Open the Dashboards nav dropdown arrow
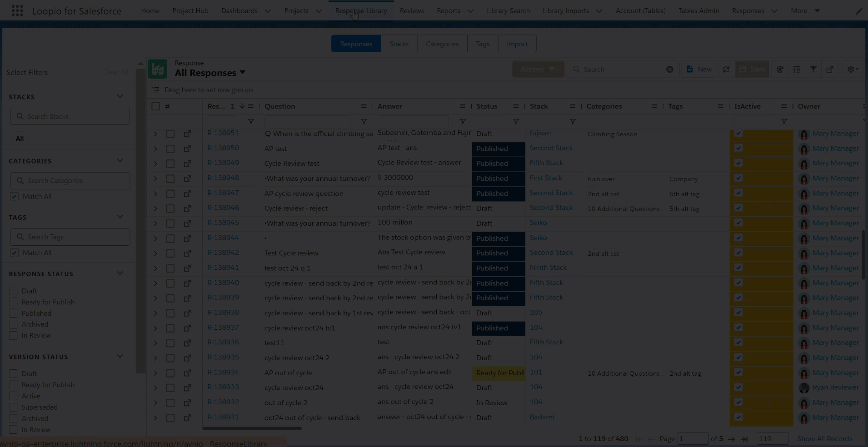Screen dimensions: 868x447 pos(268,11)
